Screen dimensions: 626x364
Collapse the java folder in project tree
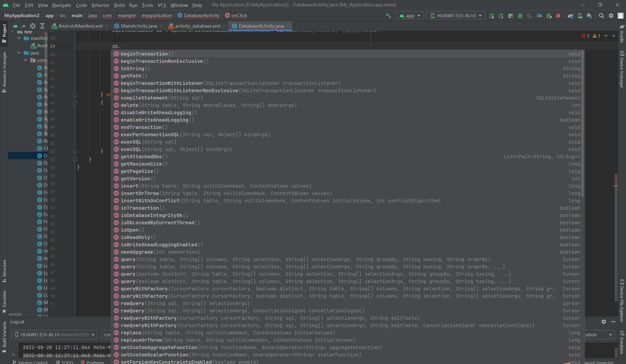coord(19,53)
